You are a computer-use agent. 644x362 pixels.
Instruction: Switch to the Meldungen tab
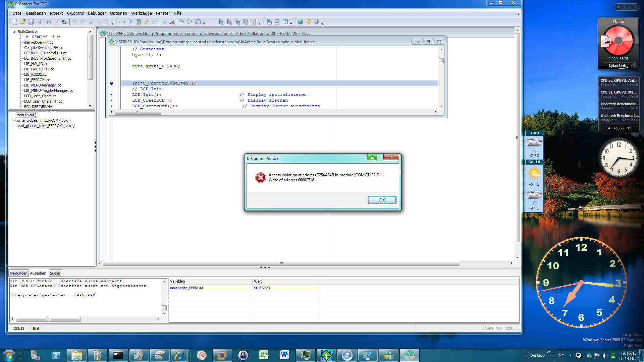coord(18,273)
